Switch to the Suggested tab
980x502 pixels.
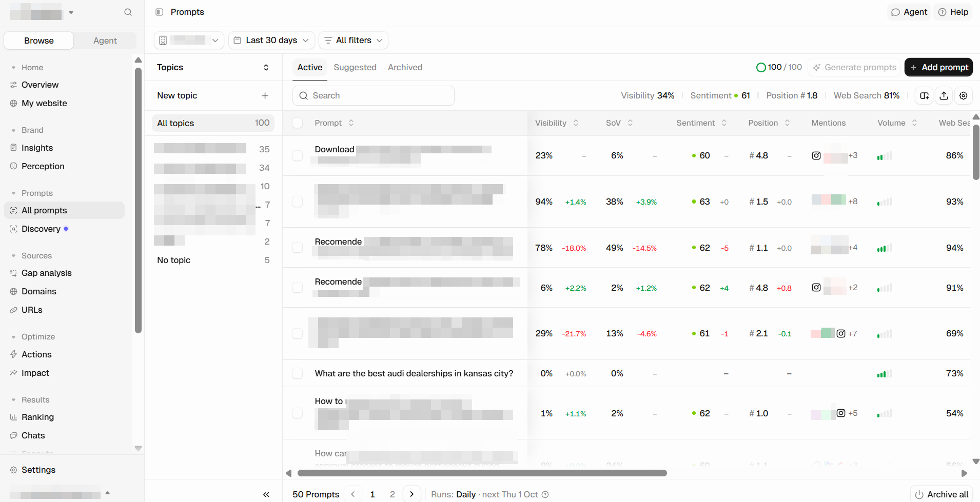pos(355,67)
